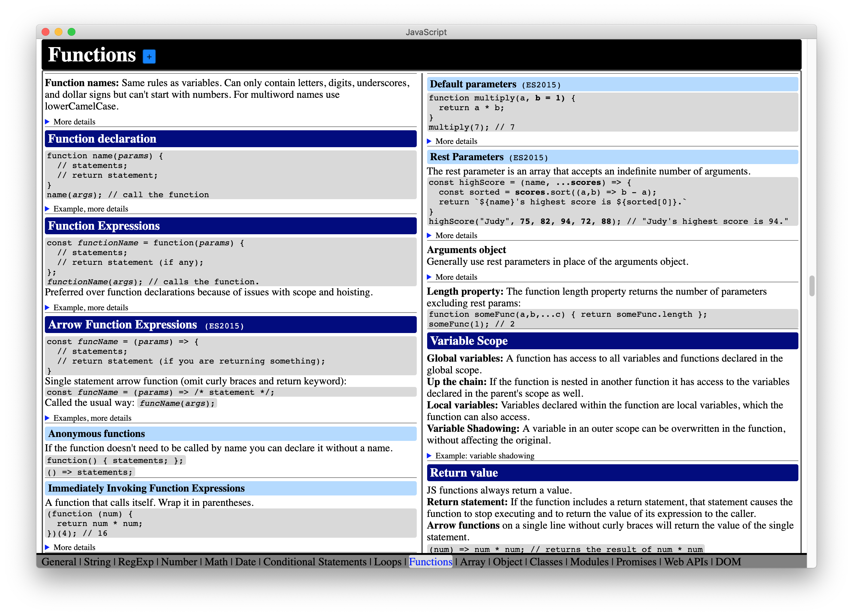Click the code line 'someFunc(1); // 2'

tap(472, 324)
